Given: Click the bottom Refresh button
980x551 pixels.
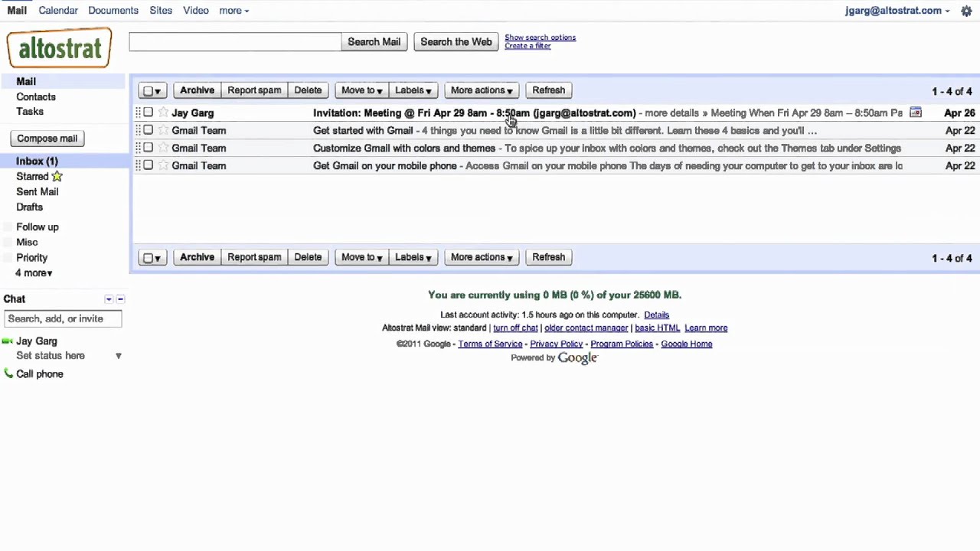Looking at the screenshot, I should click(549, 257).
